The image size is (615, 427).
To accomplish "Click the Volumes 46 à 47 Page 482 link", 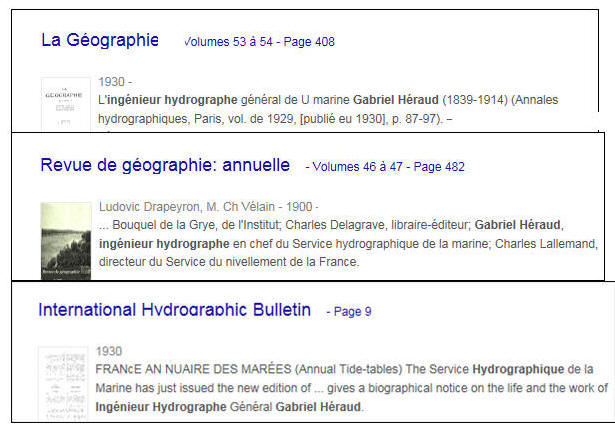I will [385, 167].
